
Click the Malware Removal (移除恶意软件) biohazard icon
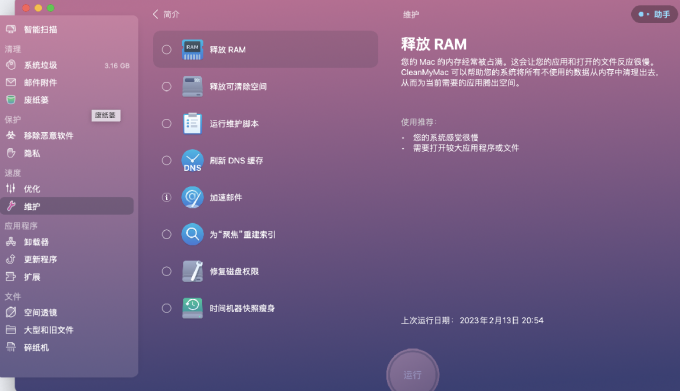pyautogui.click(x=11, y=135)
